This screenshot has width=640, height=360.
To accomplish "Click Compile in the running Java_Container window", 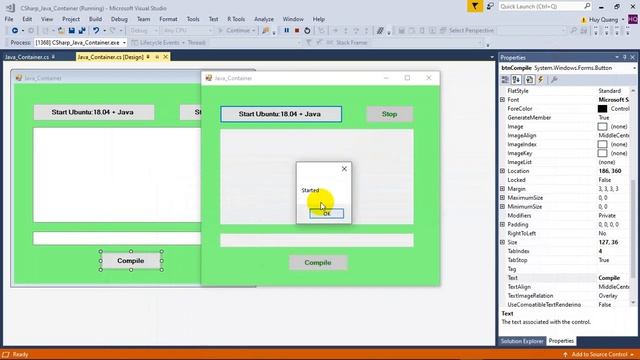I will pos(318,263).
